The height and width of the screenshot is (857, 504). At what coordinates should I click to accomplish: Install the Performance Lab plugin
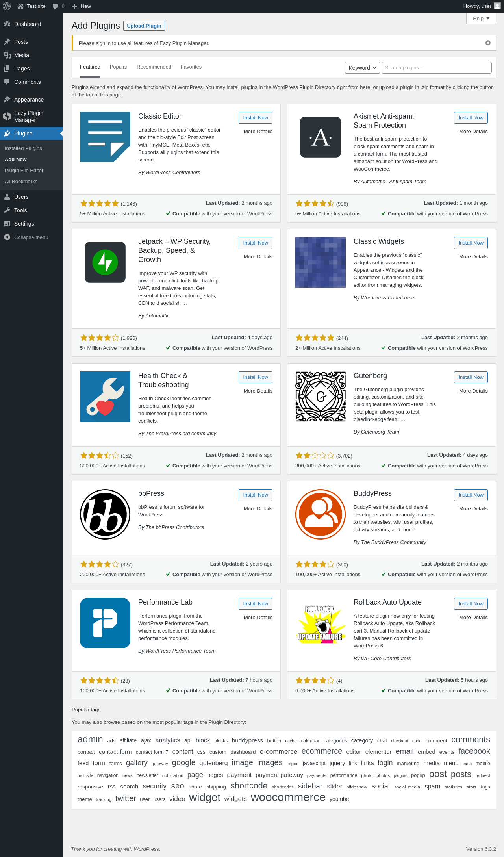[x=256, y=604]
